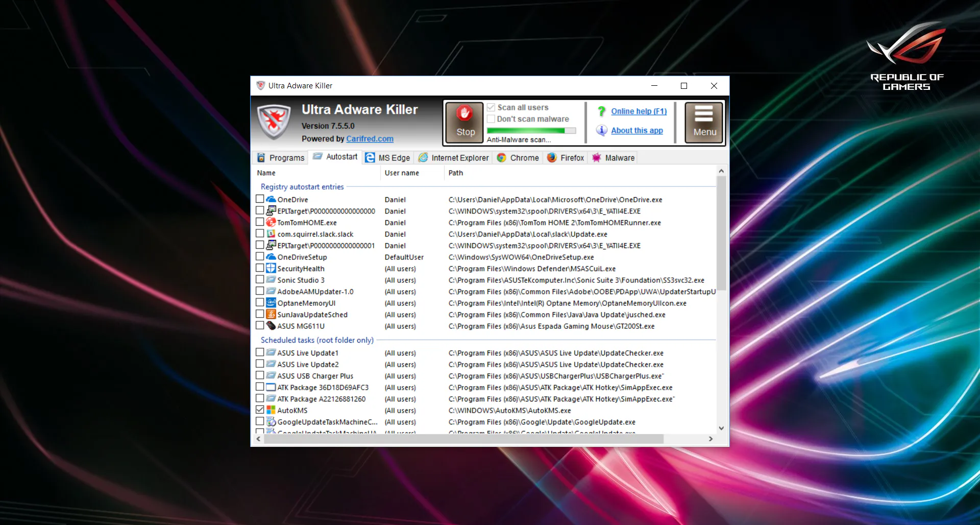Click the OptaneMemoryUI Intel icon
The width and height of the screenshot is (980, 525).
271,302
